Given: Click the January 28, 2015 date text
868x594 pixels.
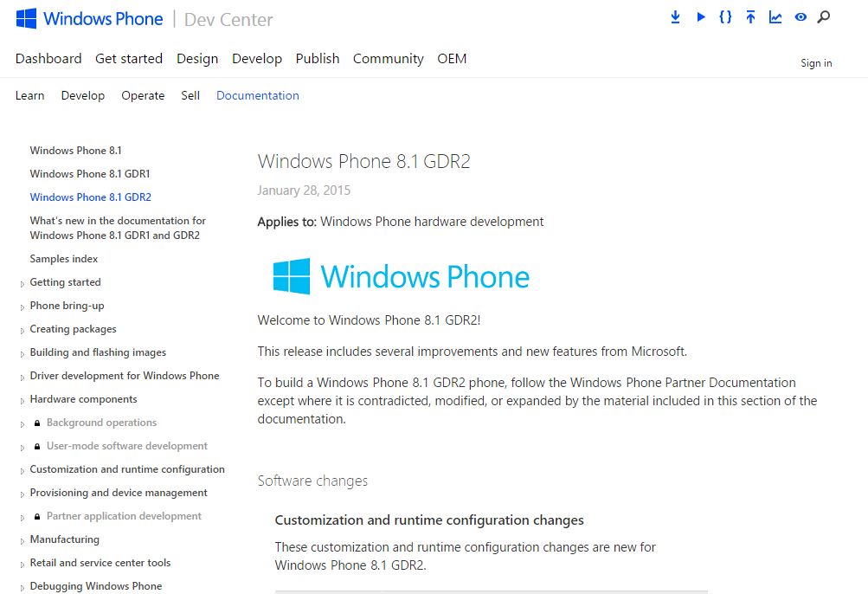Looking at the screenshot, I should point(304,190).
